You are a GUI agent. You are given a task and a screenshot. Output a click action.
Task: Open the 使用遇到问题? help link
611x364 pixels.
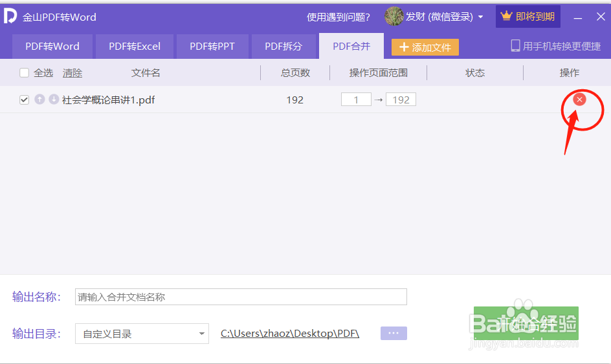339,17
